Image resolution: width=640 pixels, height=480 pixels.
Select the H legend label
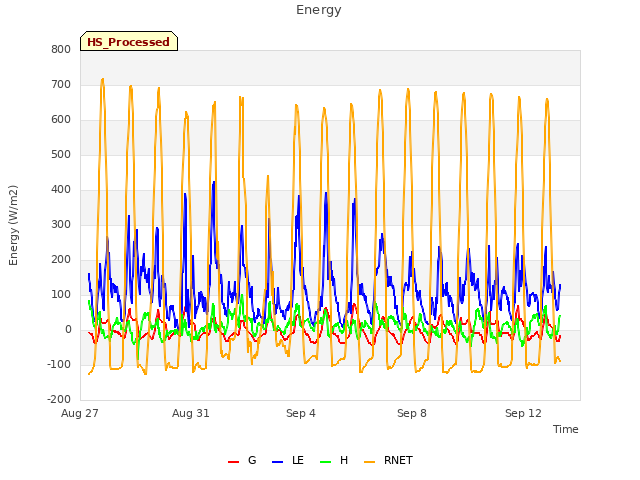click(x=344, y=460)
